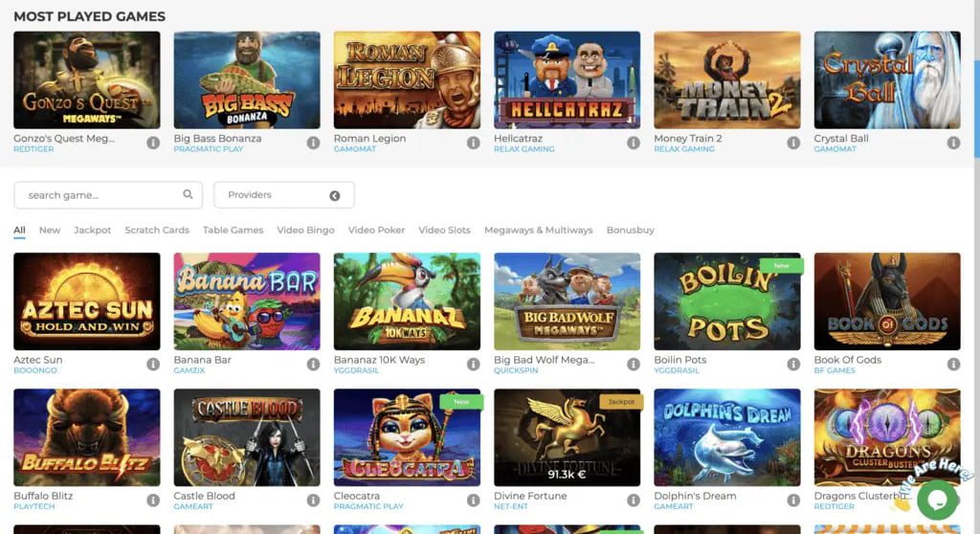
Task: Open Bananaz 10K Ways thumbnail
Action: 407,301
